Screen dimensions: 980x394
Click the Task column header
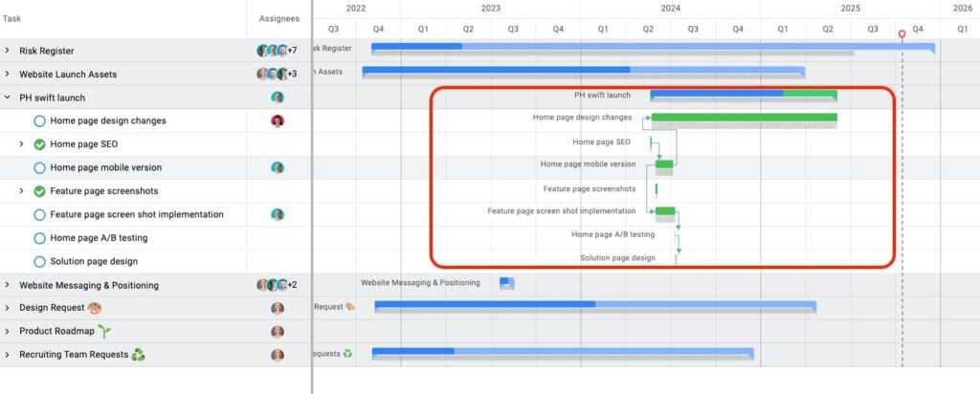(x=11, y=19)
